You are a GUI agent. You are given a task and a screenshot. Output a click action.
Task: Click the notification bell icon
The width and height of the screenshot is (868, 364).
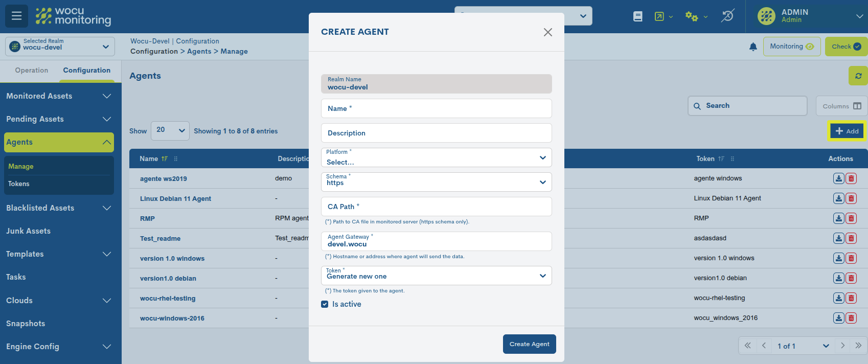point(752,47)
